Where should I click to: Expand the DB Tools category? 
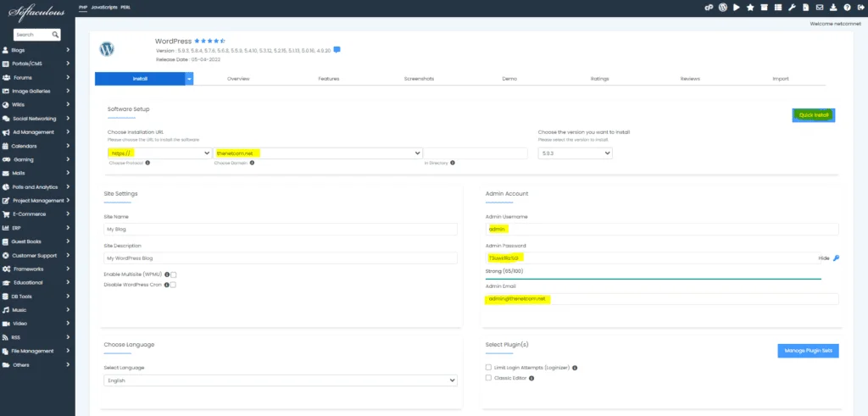(x=68, y=297)
